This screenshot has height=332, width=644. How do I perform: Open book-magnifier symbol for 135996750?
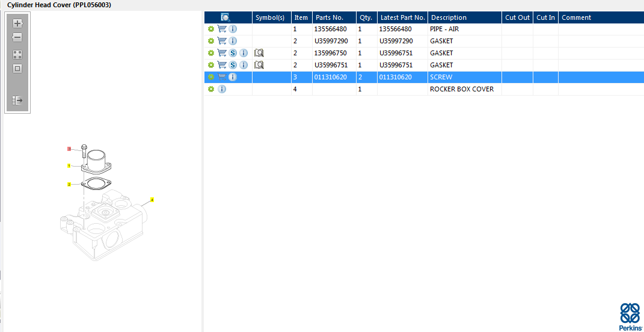coord(259,53)
